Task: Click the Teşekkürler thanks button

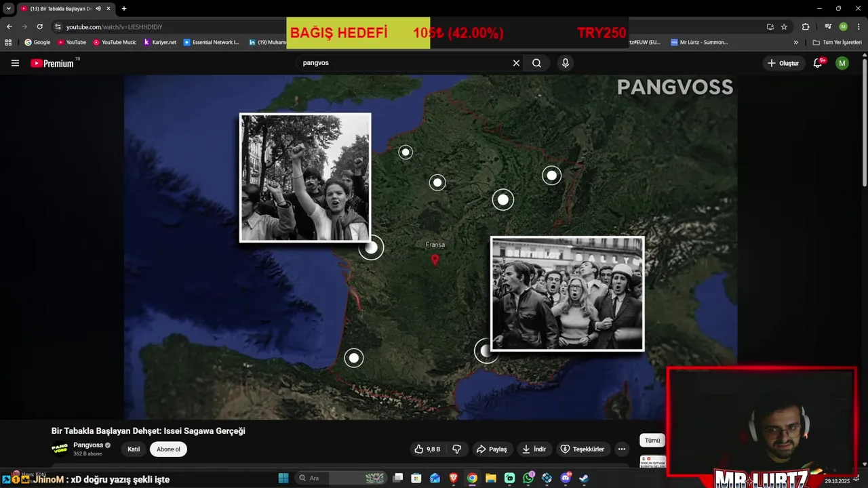Action: (582, 449)
